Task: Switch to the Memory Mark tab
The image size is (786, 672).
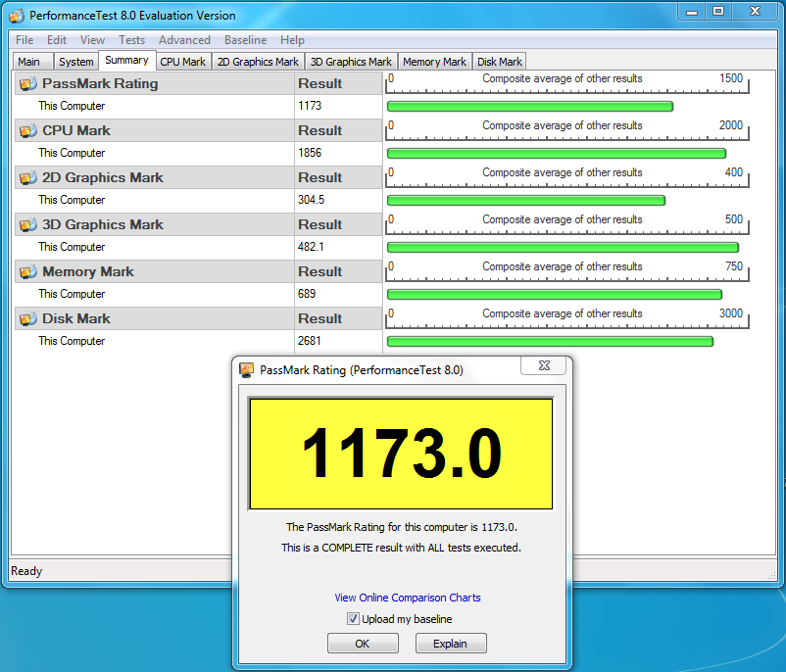Action: click(x=434, y=62)
